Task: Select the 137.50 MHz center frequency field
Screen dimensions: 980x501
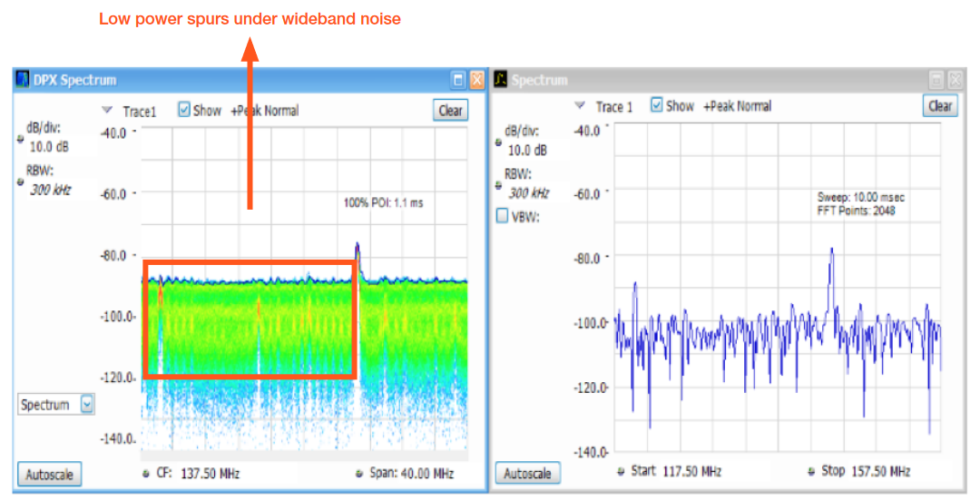Action: (x=210, y=474)
